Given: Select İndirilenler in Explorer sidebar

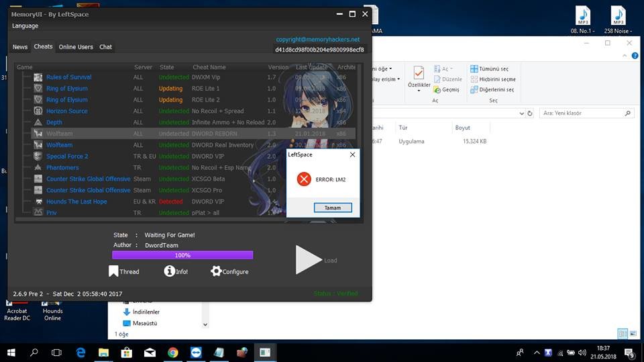Looking at the screenshot, I should (141, 312).
